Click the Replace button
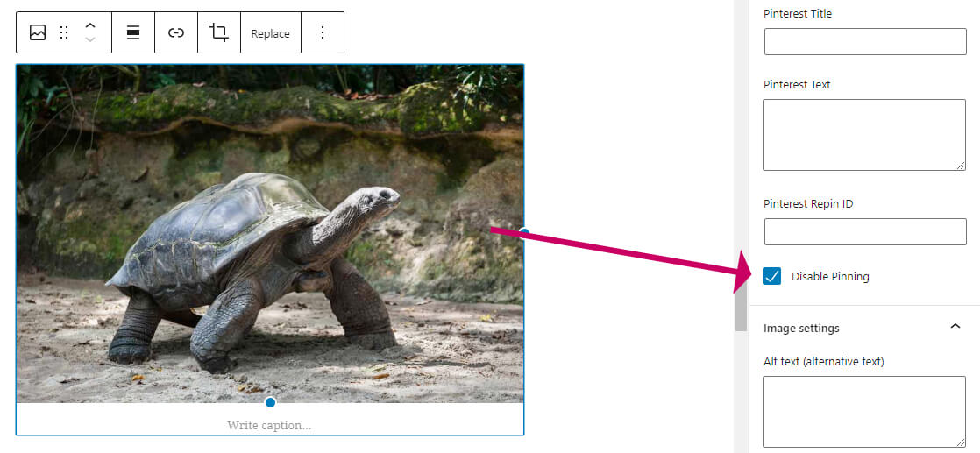 pos(270,33)
